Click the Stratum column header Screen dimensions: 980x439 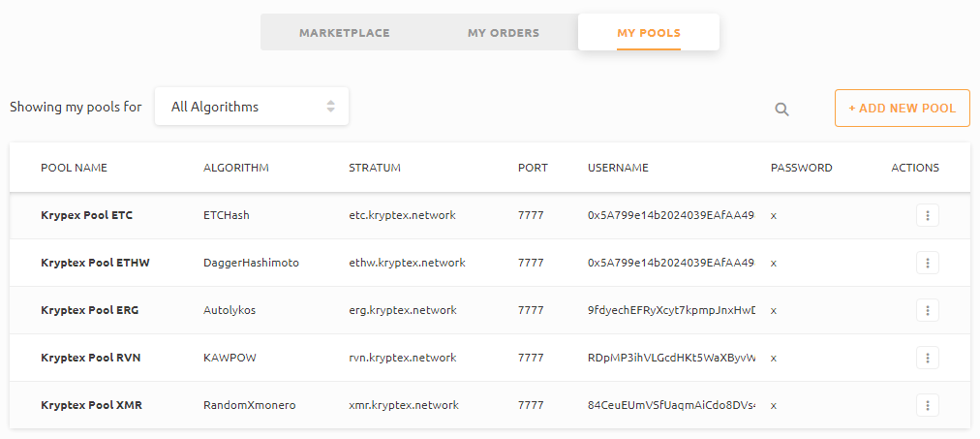click(x=375, y=168)
